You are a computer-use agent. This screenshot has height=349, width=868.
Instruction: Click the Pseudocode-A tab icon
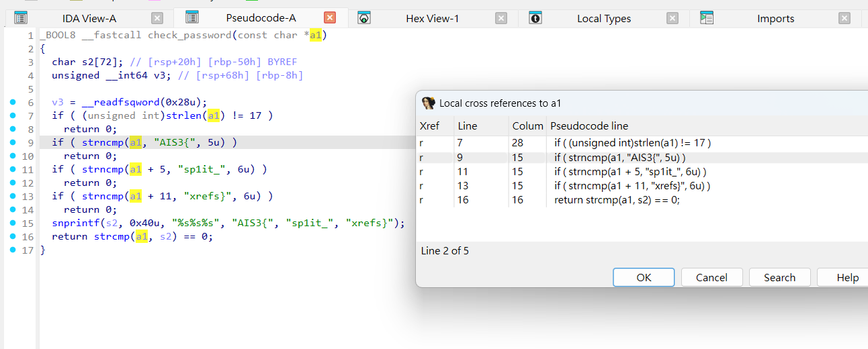[192, 18]
